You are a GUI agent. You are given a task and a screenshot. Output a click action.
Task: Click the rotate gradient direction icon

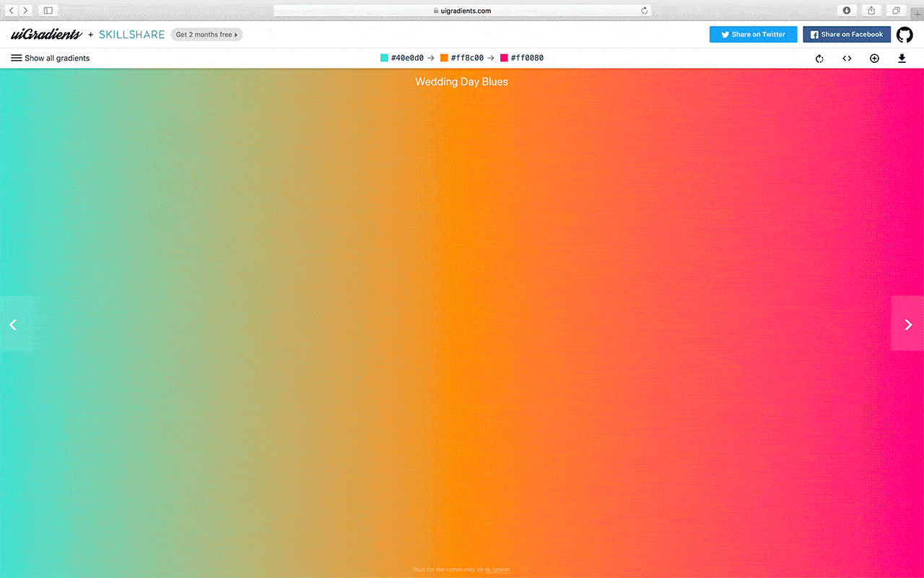click(x=819, y=59)
